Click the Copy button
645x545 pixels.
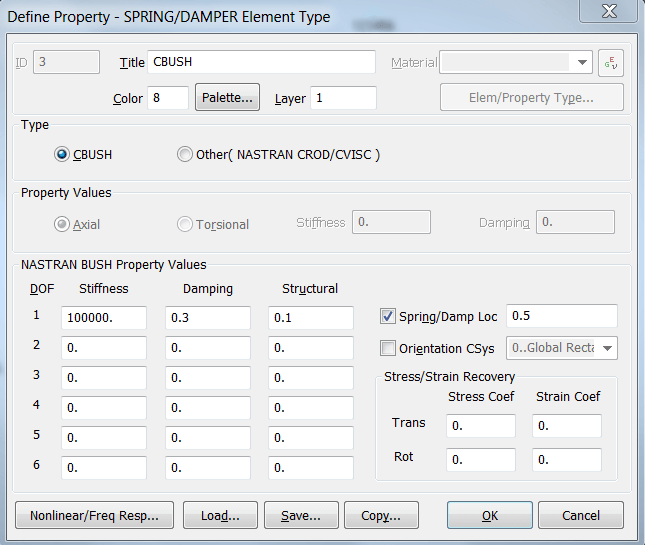coord(381,515)
